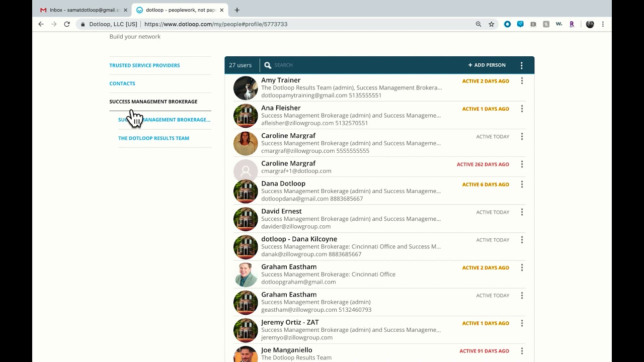The image size is (644, 362).
Task: Click email jeremyo@zillowgroup.com
Action: pyautogui.click(x=297, y=338)
